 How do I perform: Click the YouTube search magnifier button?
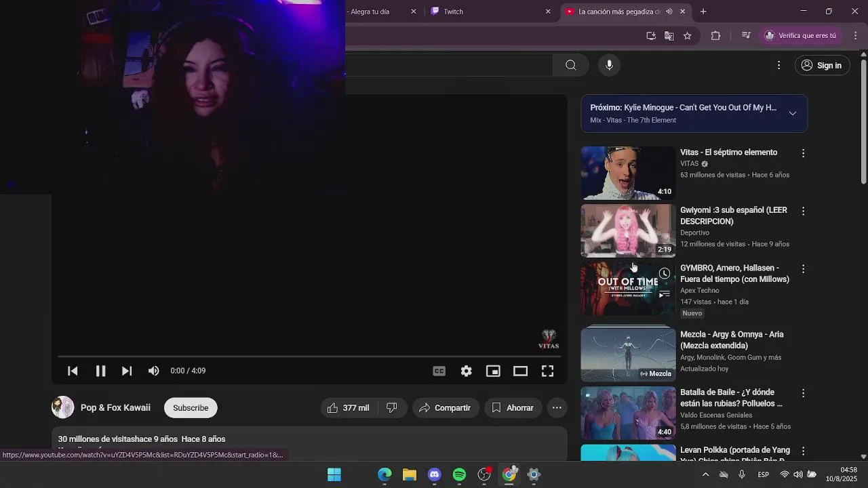point(570,65)
